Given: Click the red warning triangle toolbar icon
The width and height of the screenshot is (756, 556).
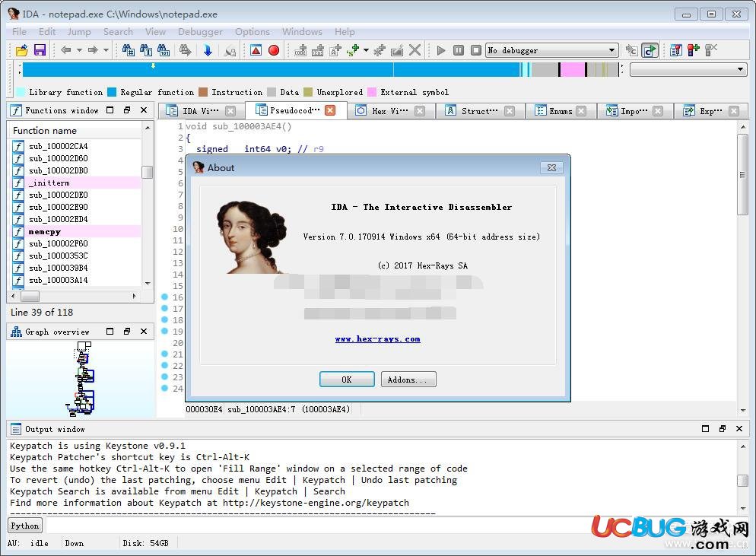Looking at the screenshot, I should (256, 50).
